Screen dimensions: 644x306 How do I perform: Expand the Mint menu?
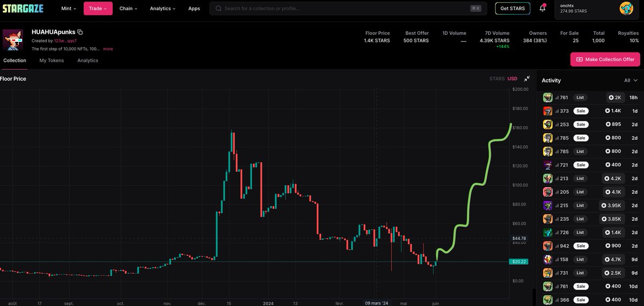(69, 9)
